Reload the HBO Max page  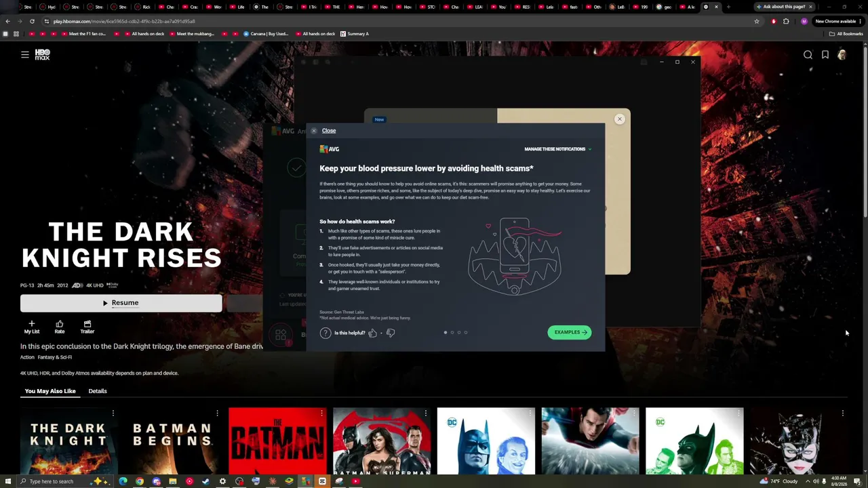pyautogui.click(x=33, y=21)
